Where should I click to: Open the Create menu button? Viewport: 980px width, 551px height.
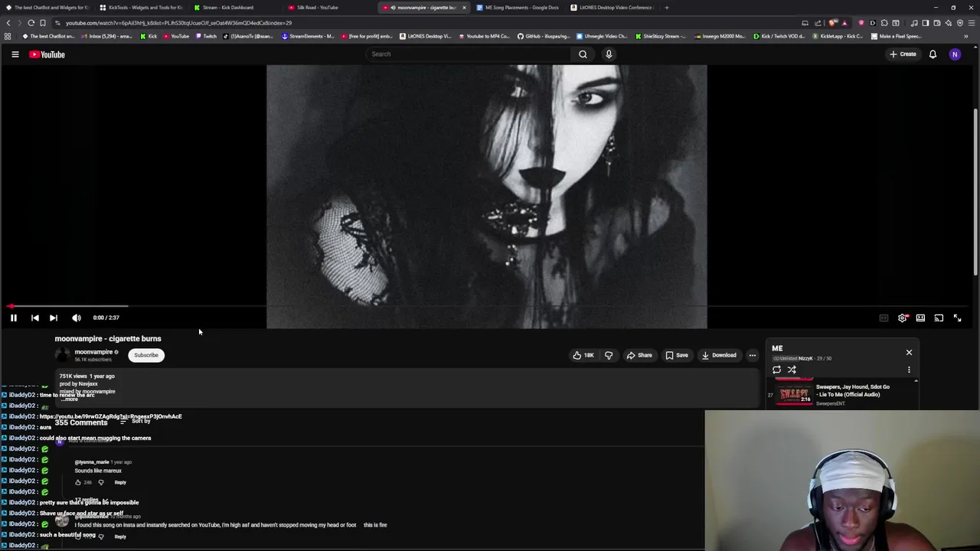coord(903,54)
